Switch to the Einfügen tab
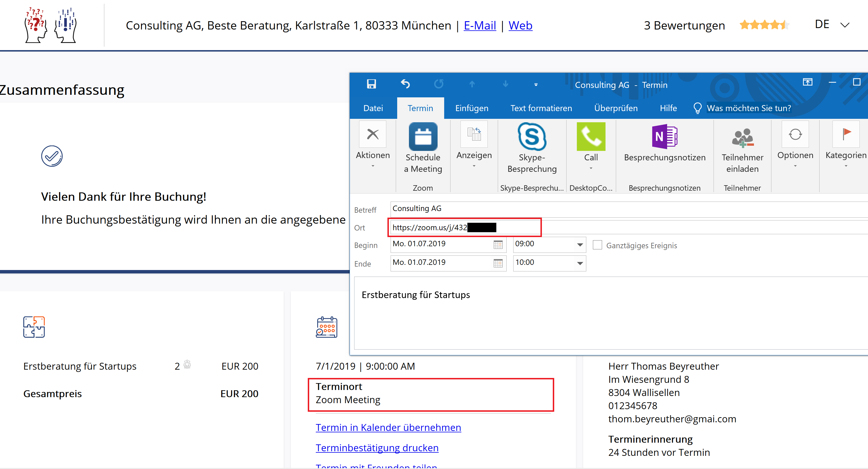This screenshot has height=469, width=868. point(471,108)
